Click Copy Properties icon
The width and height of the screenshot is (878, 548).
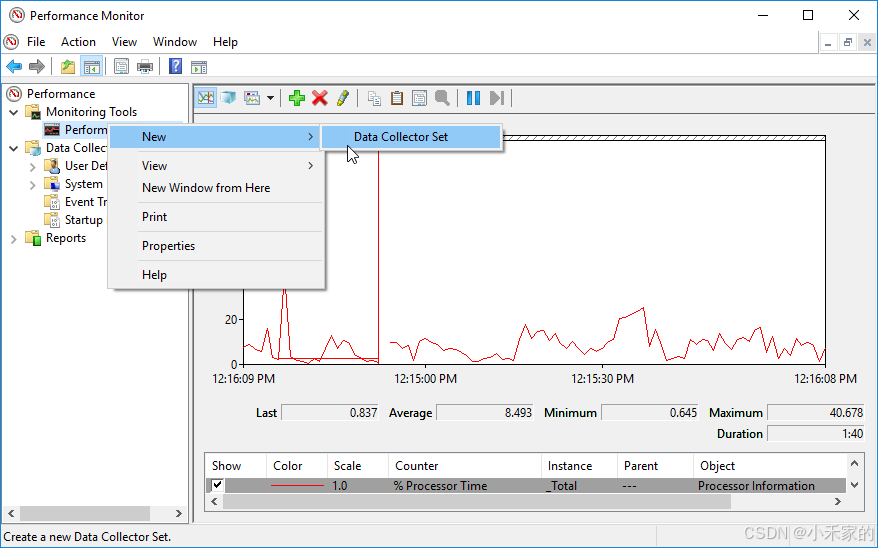coord(374,98)
